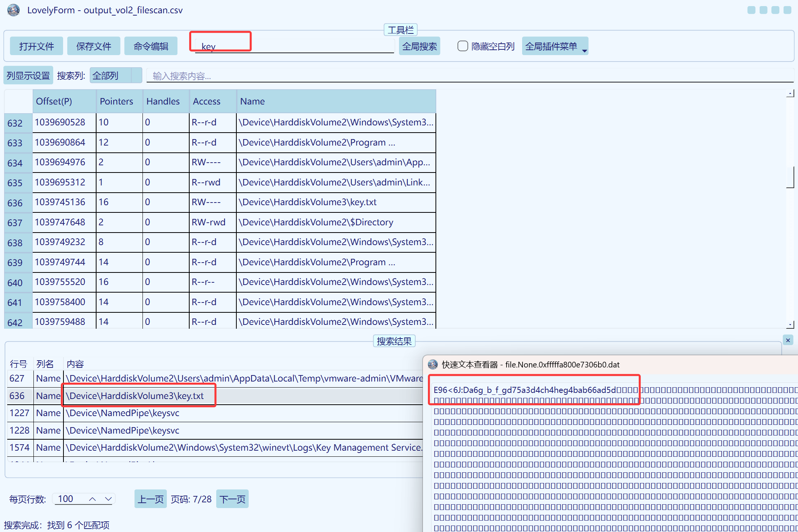Click the scroll-up arrow of the table

point(790,93)
